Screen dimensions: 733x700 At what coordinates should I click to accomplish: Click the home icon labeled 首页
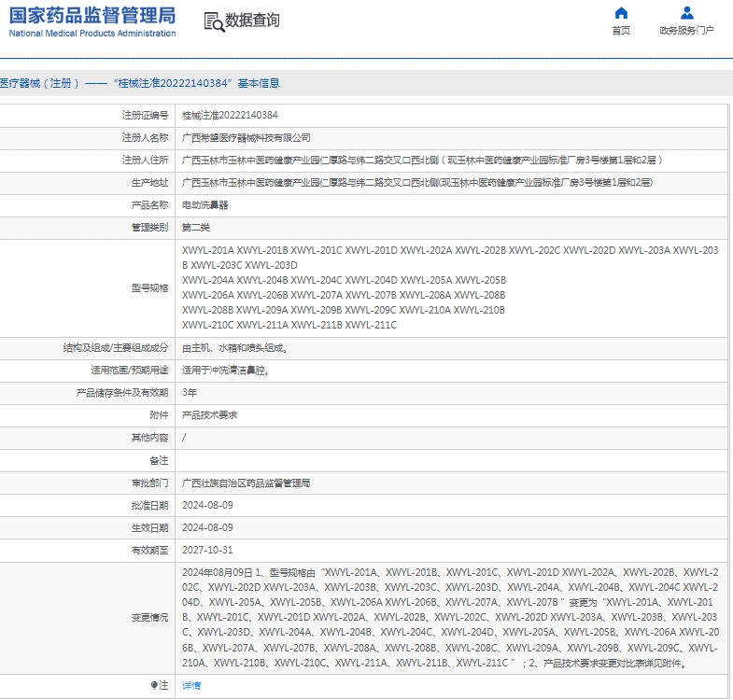pos(621,13)
